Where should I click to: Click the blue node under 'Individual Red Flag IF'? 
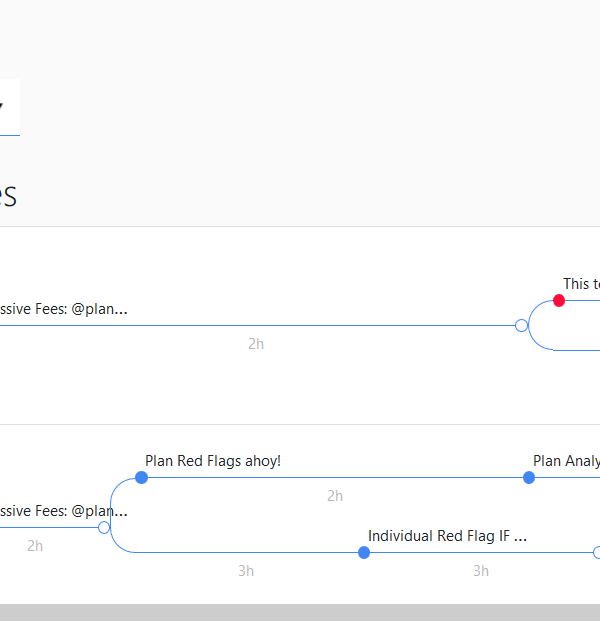click(x=364, y=552)
